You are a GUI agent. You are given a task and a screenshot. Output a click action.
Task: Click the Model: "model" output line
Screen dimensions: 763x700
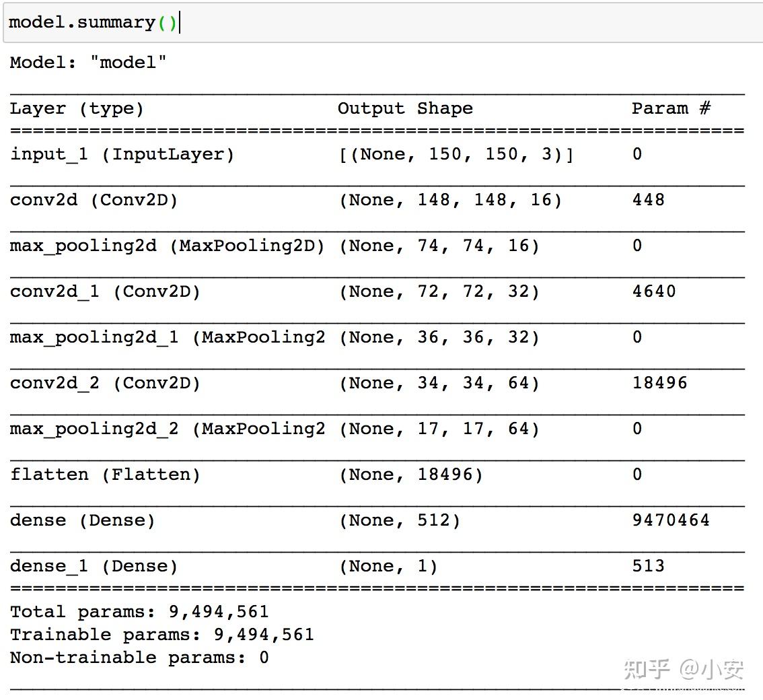[87, 63]
